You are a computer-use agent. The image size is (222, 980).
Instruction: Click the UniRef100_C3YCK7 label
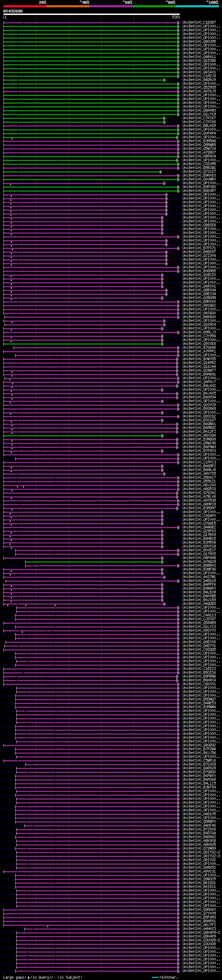199,118
